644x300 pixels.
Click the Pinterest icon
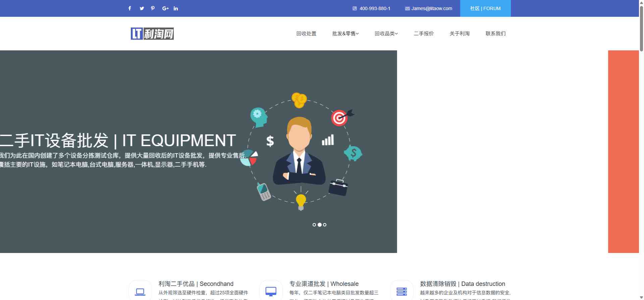click(153, 8)
